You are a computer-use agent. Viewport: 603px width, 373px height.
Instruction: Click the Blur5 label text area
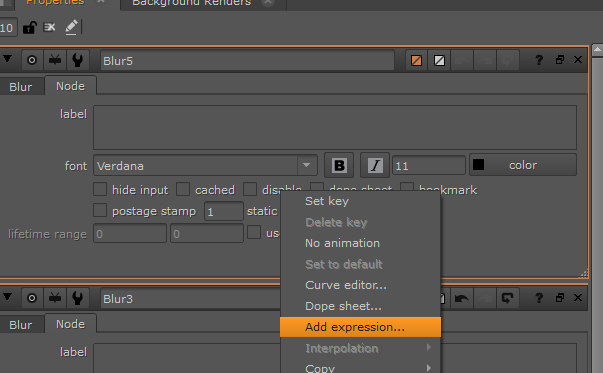point(335,127)
